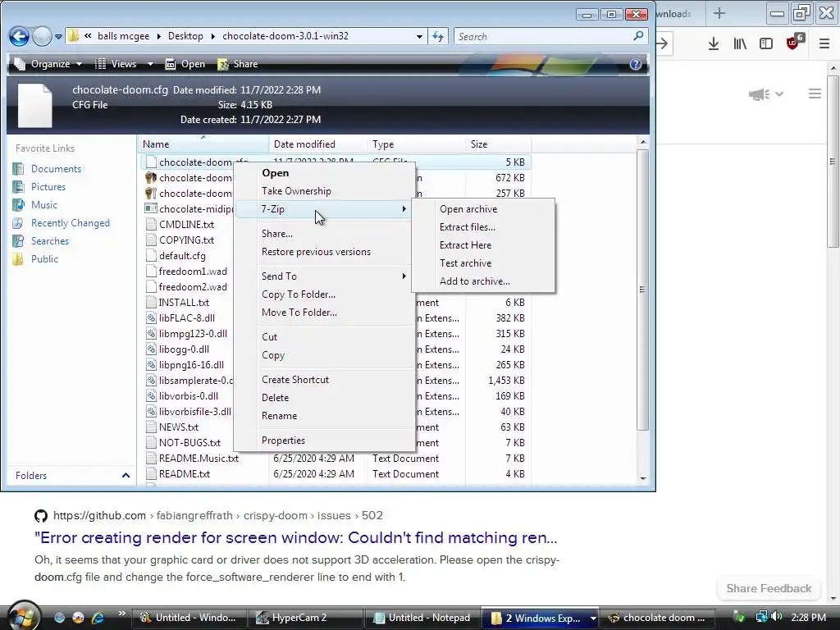The height and width of the screenshot is (630, 840).
Task: Choose Take Ownership in context menu
Action: (324, 190)
